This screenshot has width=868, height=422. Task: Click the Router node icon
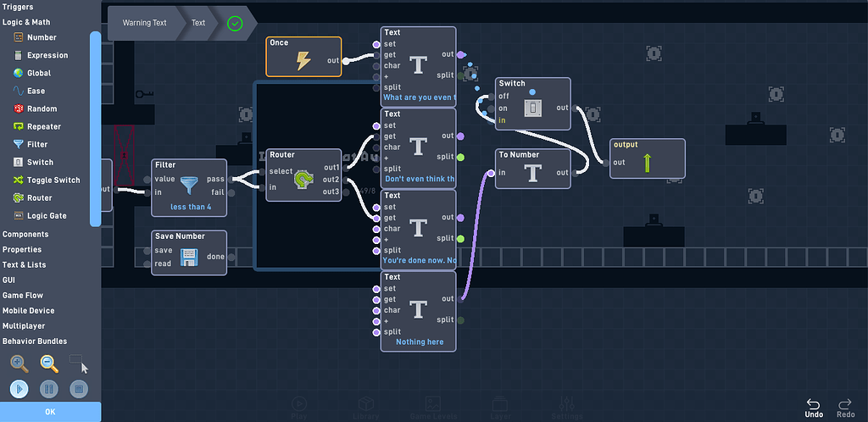point(303,180)
